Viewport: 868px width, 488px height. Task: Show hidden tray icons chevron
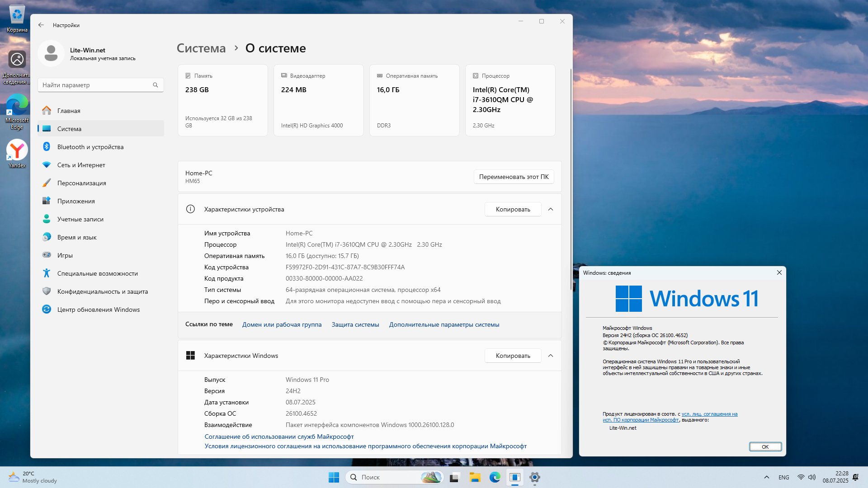click(x=767, y=477)
